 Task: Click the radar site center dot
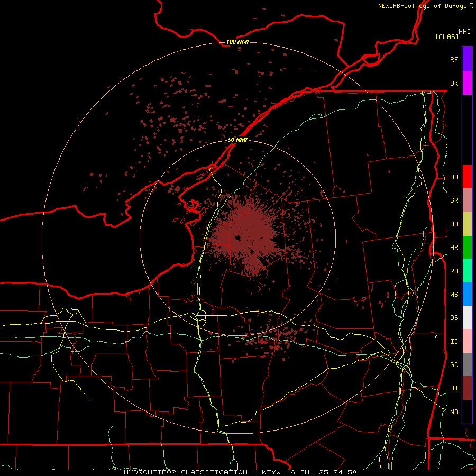click(x=237, y=237)
